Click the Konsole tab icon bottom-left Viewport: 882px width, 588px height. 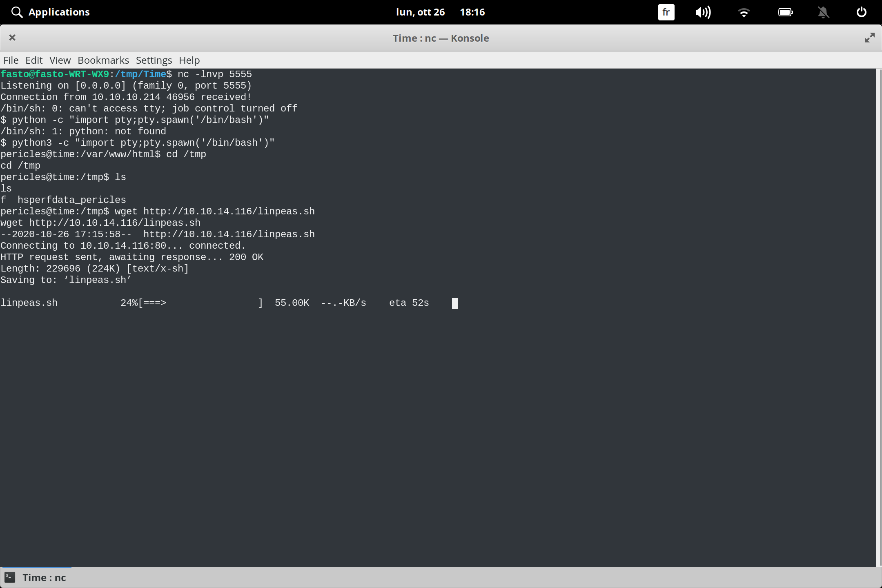tap(9, 577)
